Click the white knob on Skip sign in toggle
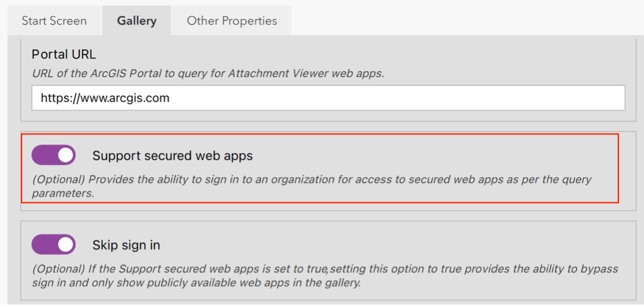 (66, 245)
